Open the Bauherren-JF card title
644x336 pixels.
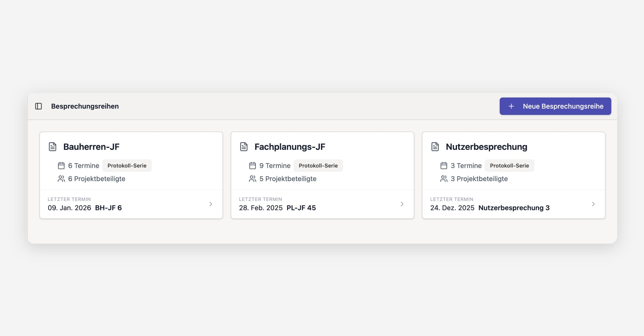point(91,147)
